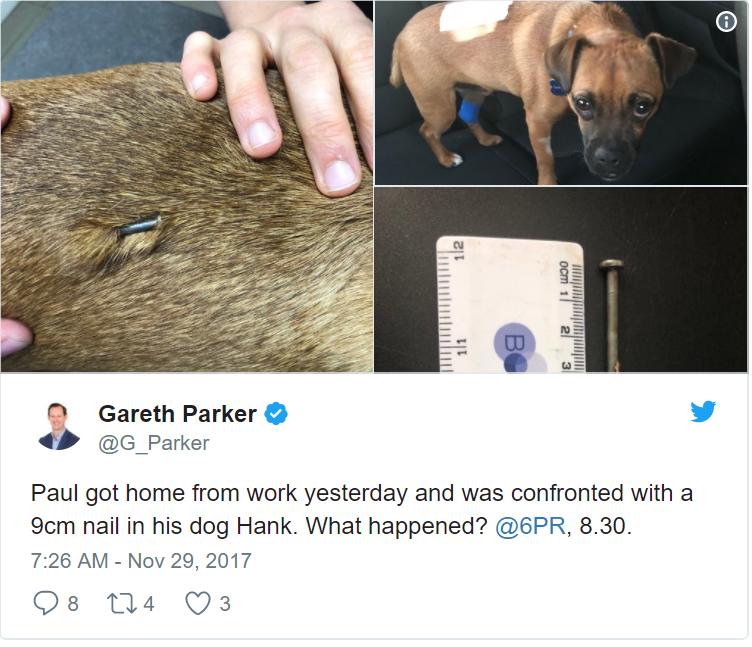Click the tweet text about Hank
The image size is (752, 647).
click(362, 510)
